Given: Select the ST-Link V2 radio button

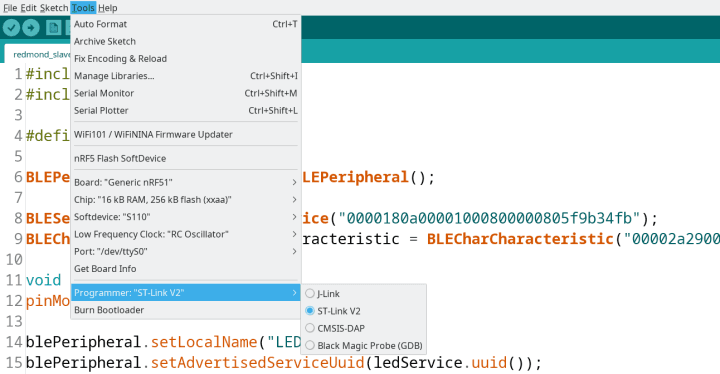Looking at the screenshot, I should (x=310, y=311).
